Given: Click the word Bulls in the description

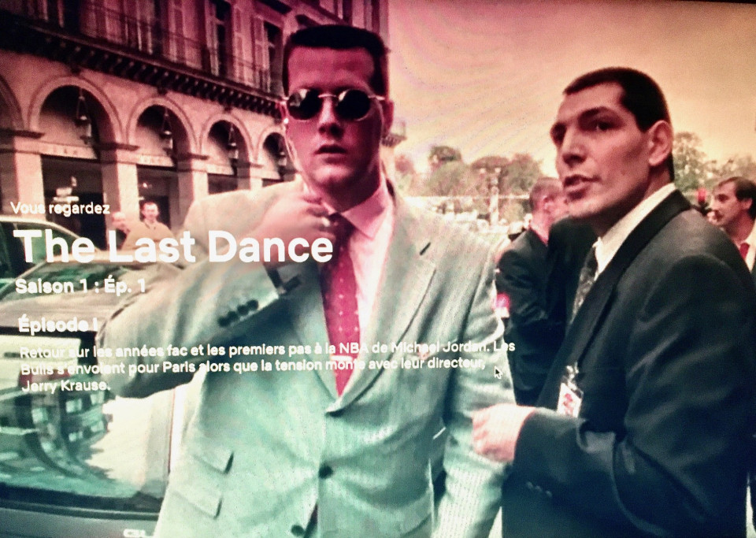Looking at the screenshot, I should point(38,367).
